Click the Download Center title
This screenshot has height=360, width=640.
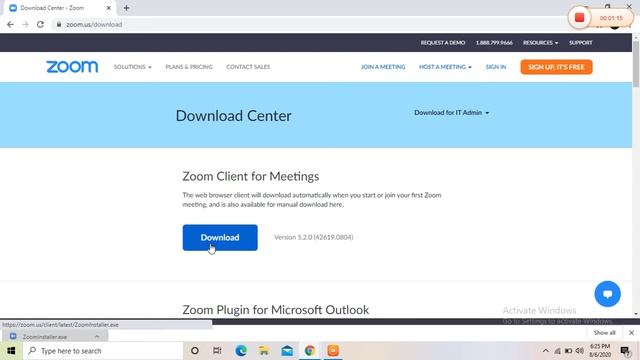click(x=233, y=116)
